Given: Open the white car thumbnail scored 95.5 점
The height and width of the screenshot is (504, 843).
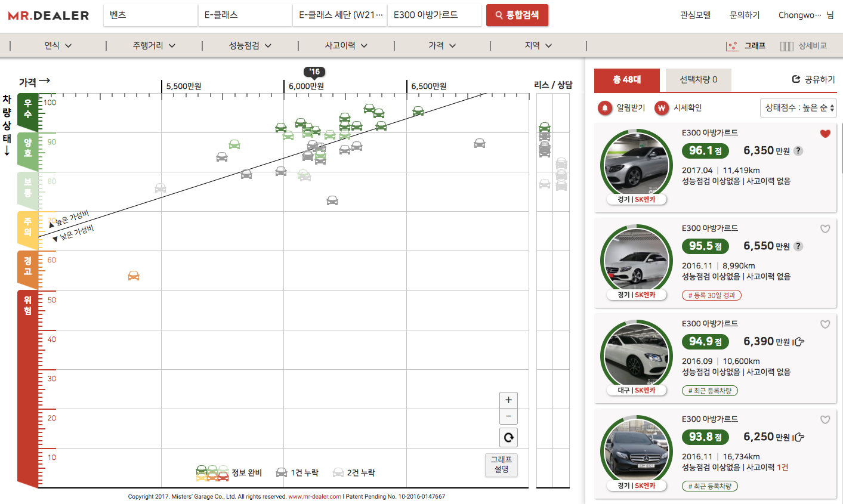Looking at the screenshot, I should (x=637, y=260).
